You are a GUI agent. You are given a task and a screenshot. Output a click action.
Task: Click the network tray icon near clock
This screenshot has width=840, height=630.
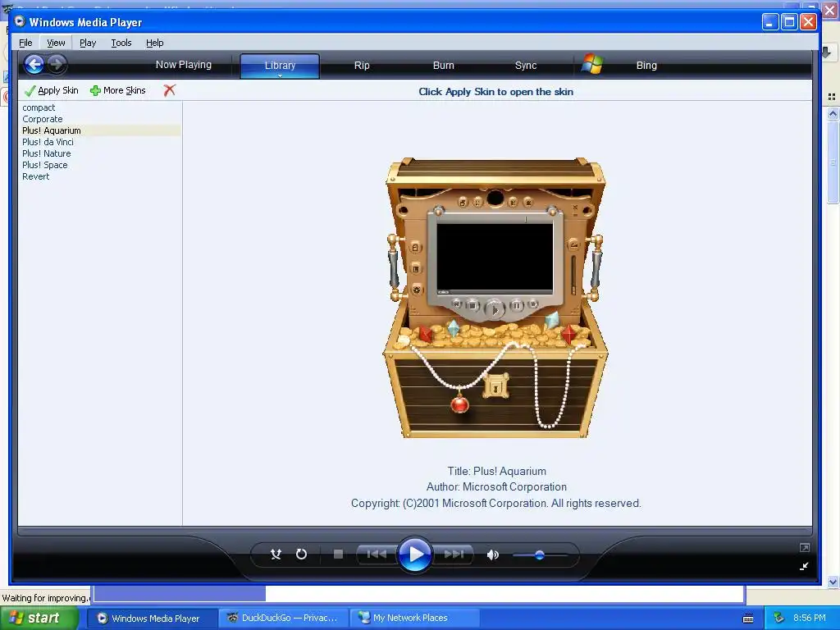tap(778, 619)
